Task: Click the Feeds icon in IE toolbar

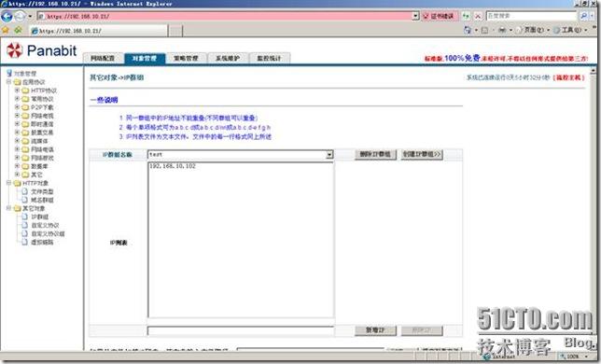Action: [484, 30]
